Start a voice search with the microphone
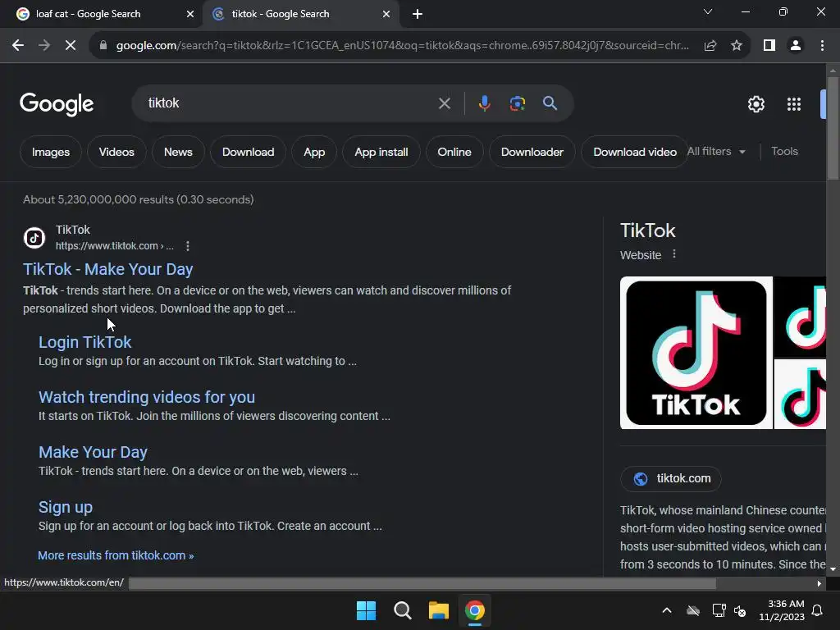Image resolution: width=840 pixels, height=630 pixels. [x=484, y=103]
